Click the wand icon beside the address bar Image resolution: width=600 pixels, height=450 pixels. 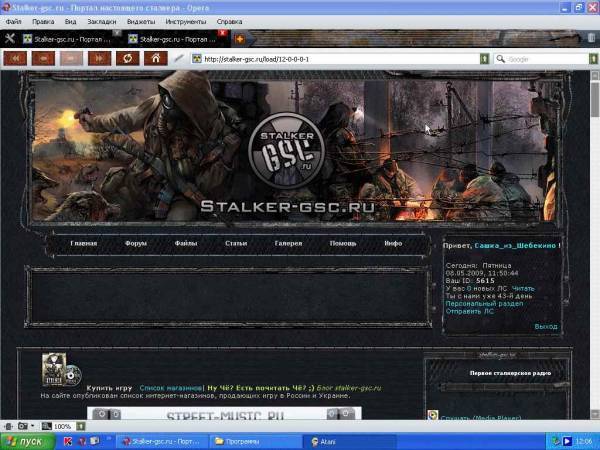pos(180,59)
